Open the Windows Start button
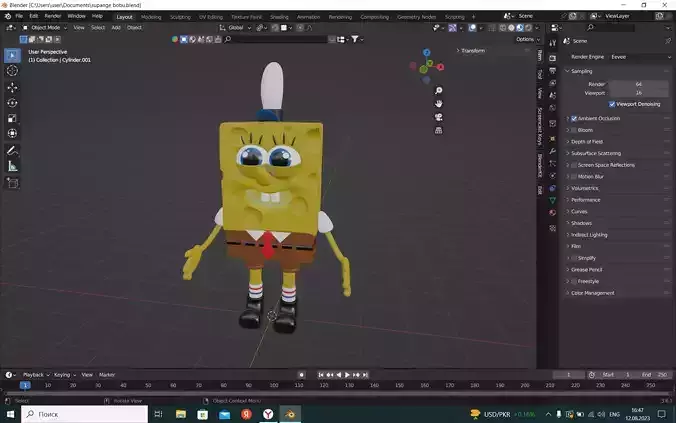Viewport: 676px width, 423px height. pos(10,414)
